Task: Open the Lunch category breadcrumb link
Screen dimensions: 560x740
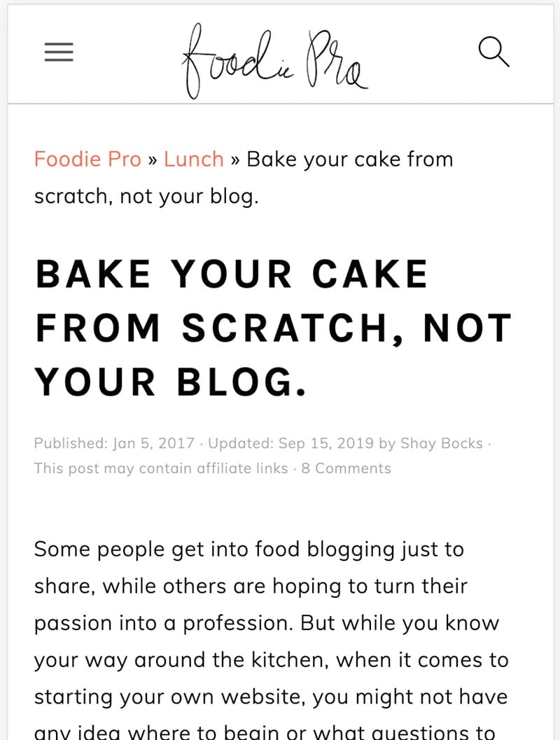Action: click(x=193, y=159)
